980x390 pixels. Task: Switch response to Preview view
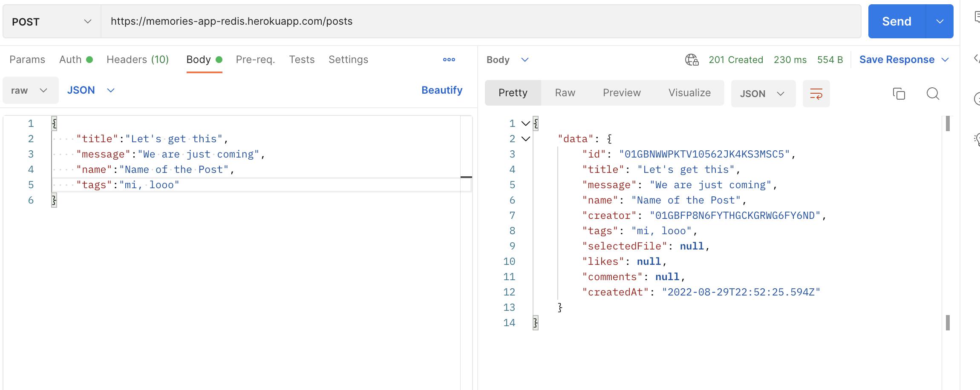tap(622, 93)
